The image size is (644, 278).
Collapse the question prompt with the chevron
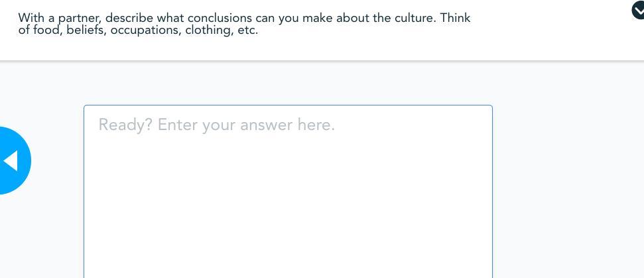pos(637,11)
